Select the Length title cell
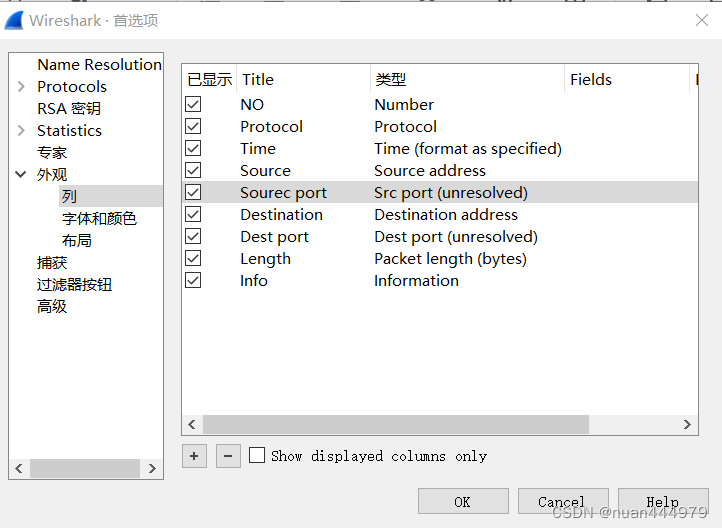722x528 pixels. [266, 259]
